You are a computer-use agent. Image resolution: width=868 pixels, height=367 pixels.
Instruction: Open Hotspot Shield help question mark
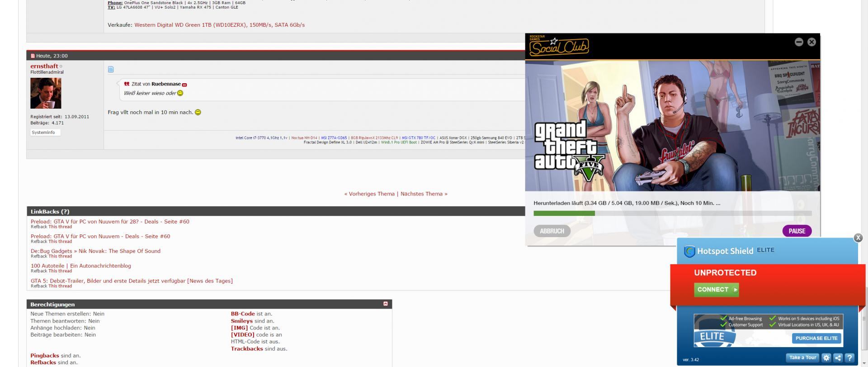849,357
